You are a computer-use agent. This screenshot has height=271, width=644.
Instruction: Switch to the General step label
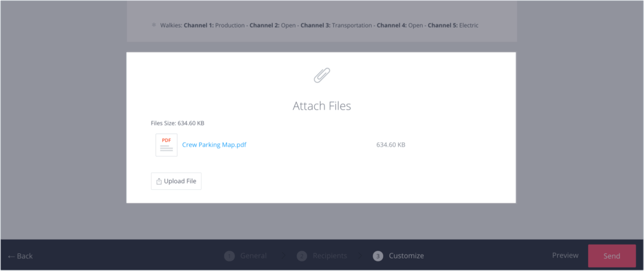coord(253,256)
